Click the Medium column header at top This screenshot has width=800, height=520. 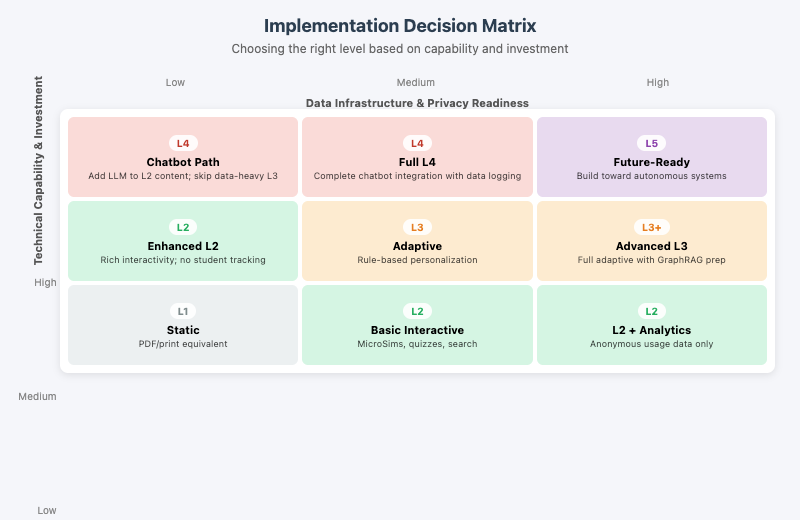[x=416, y=83]
